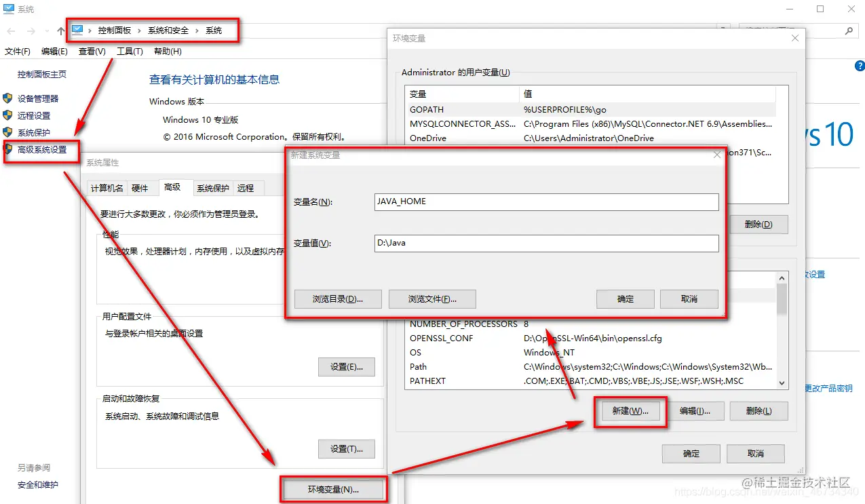The image size is (865, 504).
Task: Open the 查看(V) menu
Action: [92, 52]
